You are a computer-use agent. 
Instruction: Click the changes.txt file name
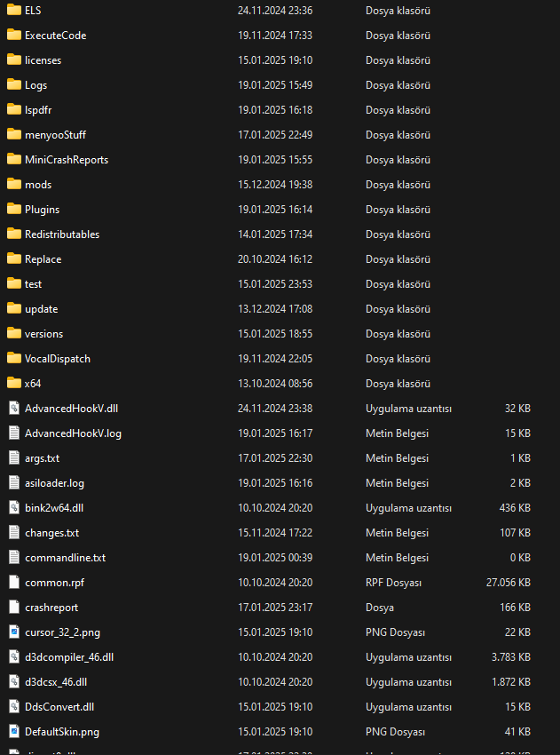pos(51,533)
